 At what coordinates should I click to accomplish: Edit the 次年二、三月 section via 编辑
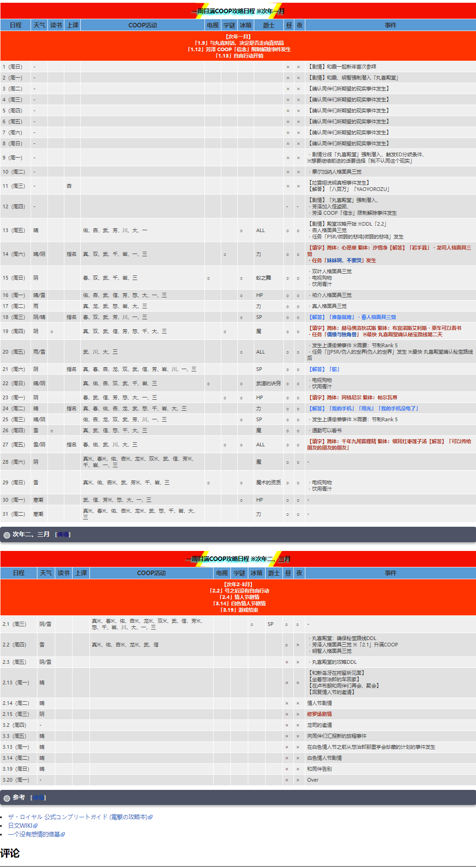[63, 535]
